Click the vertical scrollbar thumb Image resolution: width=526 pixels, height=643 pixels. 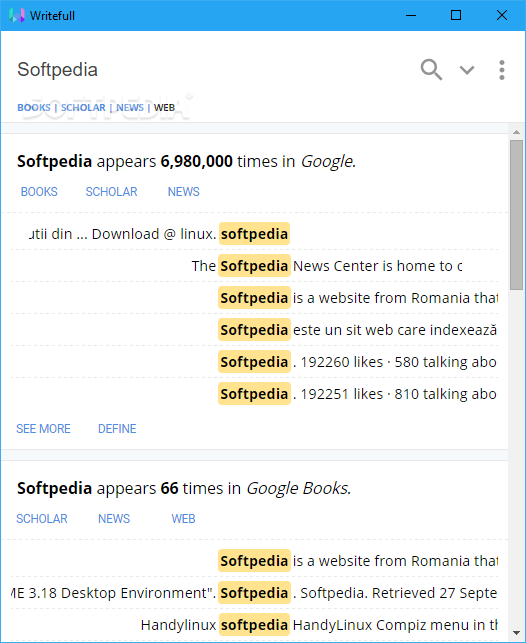pyautogui.click(x=516, y=215)
